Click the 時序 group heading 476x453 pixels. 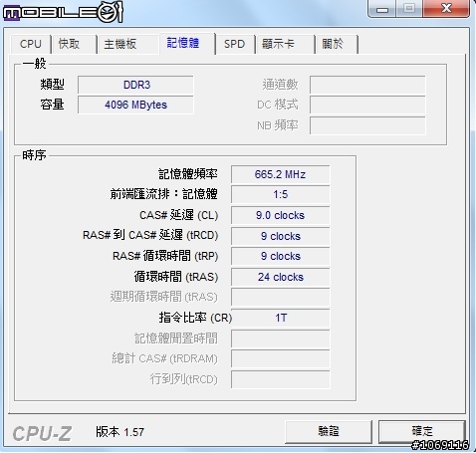34,155
